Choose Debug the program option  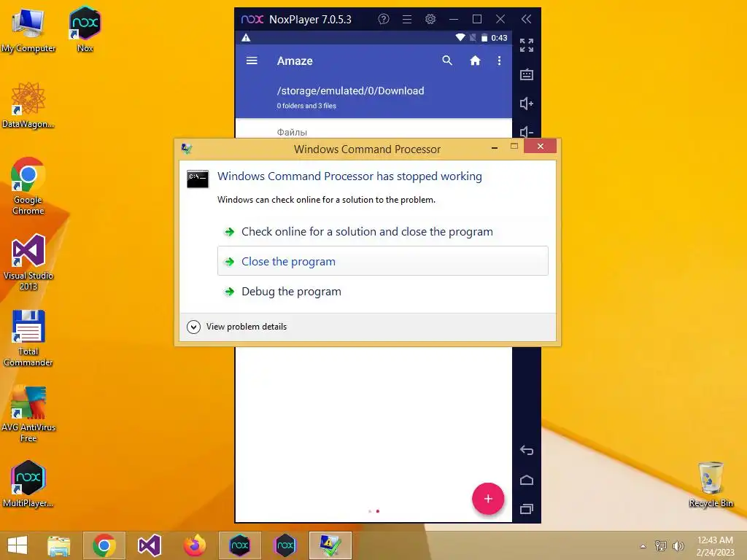[x=382, y=292]
